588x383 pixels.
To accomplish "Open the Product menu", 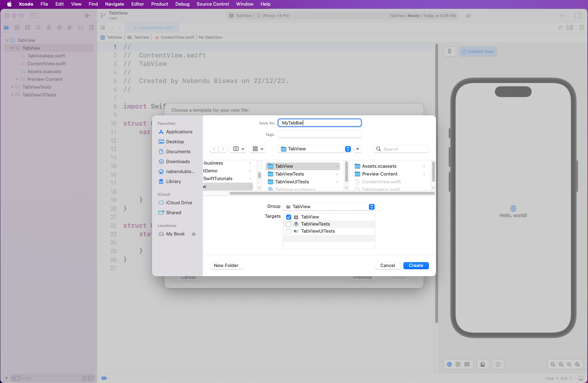I will tap(160, 4).
